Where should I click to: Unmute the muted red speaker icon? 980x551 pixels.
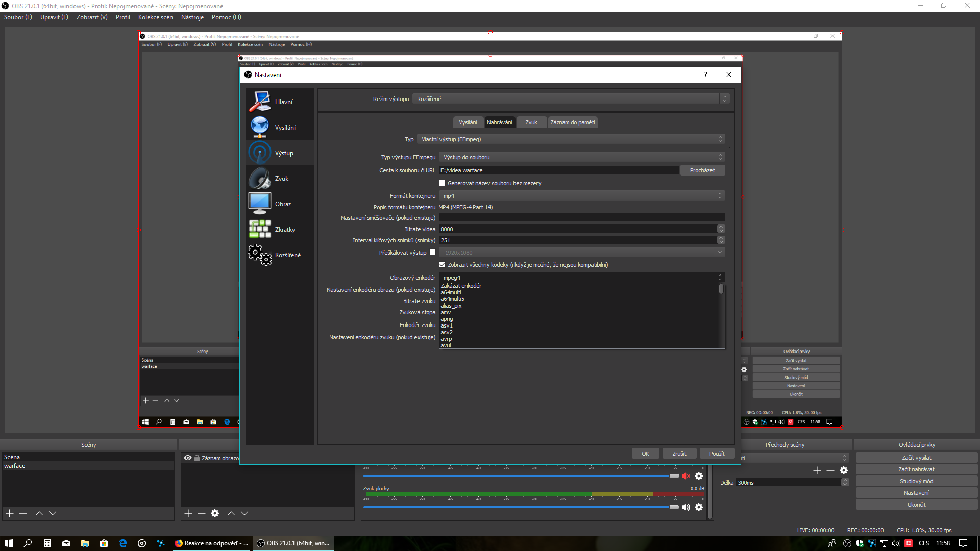click(685, 476)
